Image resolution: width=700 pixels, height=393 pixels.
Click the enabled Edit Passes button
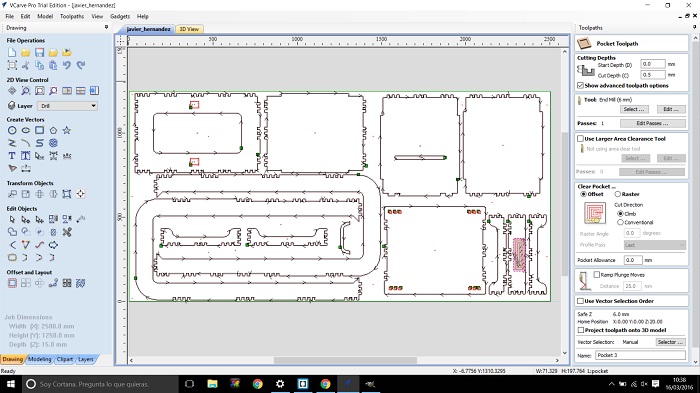coord(652,123)
